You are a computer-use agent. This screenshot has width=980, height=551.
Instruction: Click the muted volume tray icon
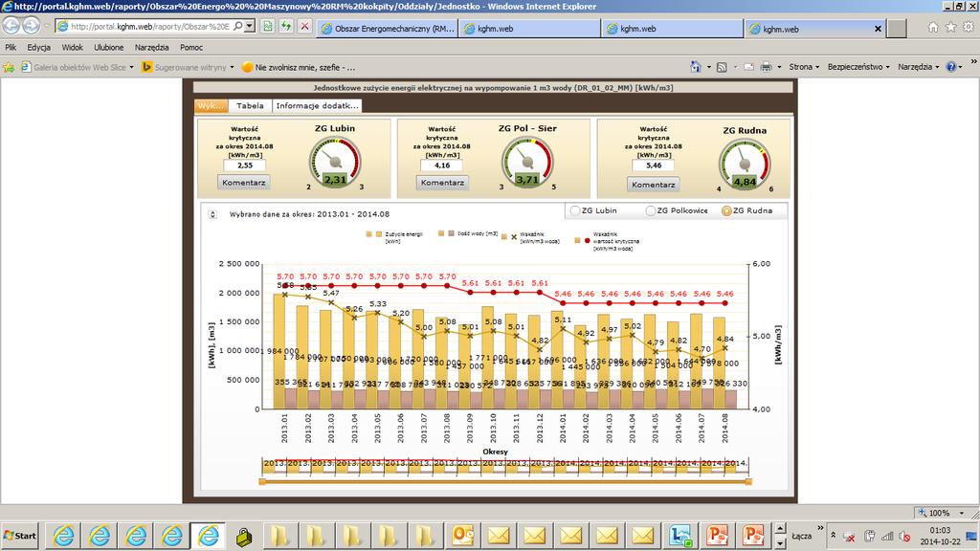click(x=904, y=537)
